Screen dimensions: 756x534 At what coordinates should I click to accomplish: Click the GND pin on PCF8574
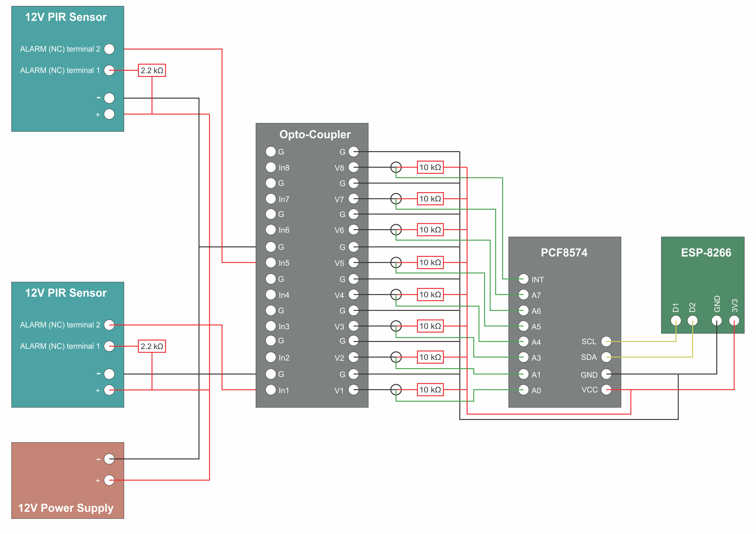click(x=607, y=374)
